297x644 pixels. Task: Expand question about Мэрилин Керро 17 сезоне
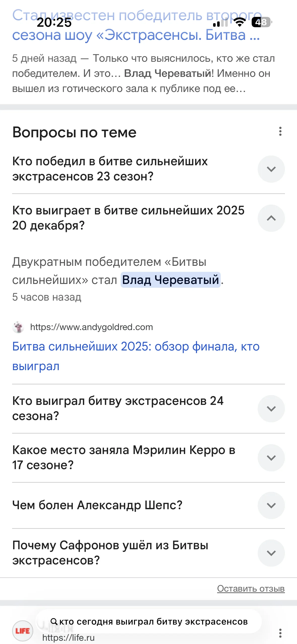click(271, 458)
